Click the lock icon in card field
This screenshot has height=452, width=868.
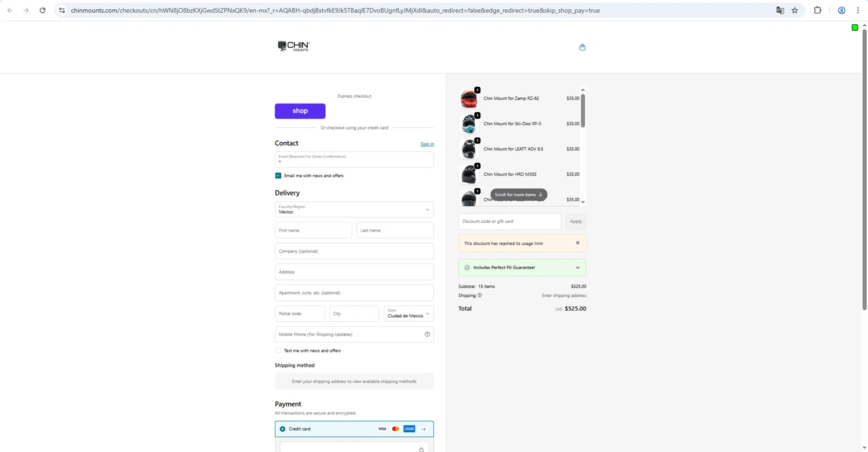pos(421,449)
